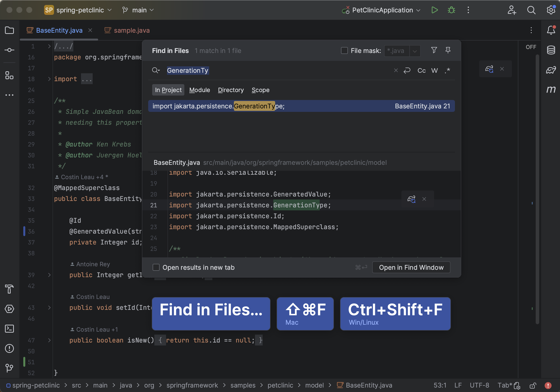Toggle case-sensitive matching with Cc
This screenshot has width=560, height=392.
click(421, 71)
